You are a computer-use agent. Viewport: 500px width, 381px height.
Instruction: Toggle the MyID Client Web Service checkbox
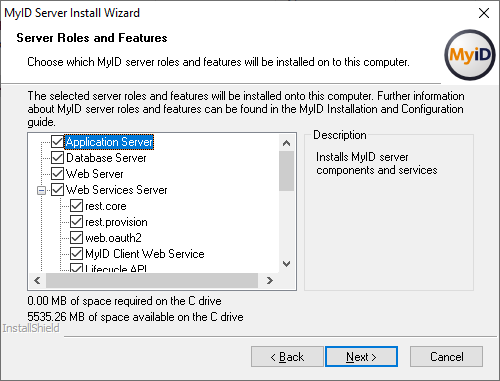[x=76, y=254]
